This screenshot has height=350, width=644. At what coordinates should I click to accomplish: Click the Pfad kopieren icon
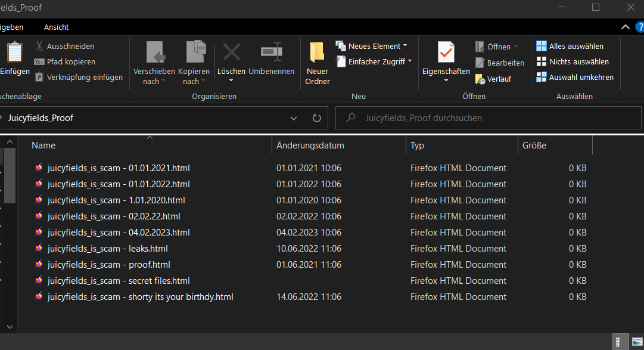coord(39,61)
